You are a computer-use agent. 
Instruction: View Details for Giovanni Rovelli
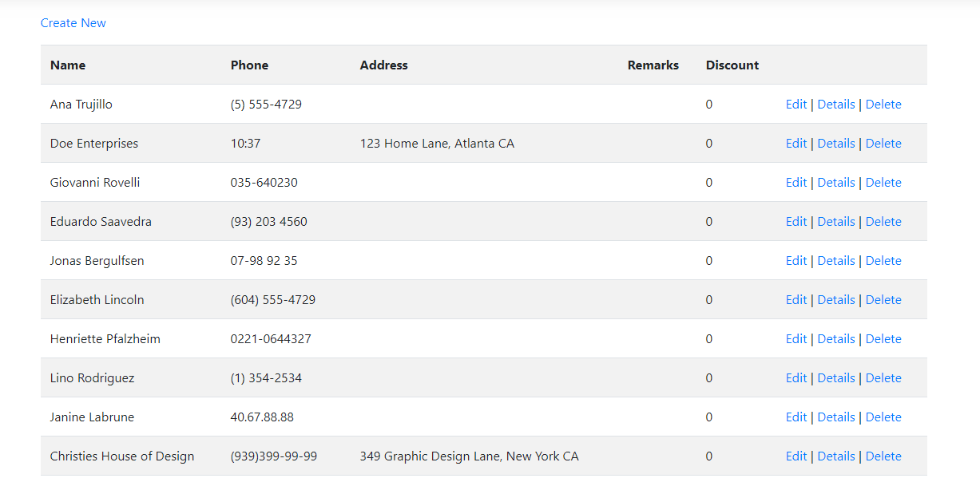click(836, 183)
